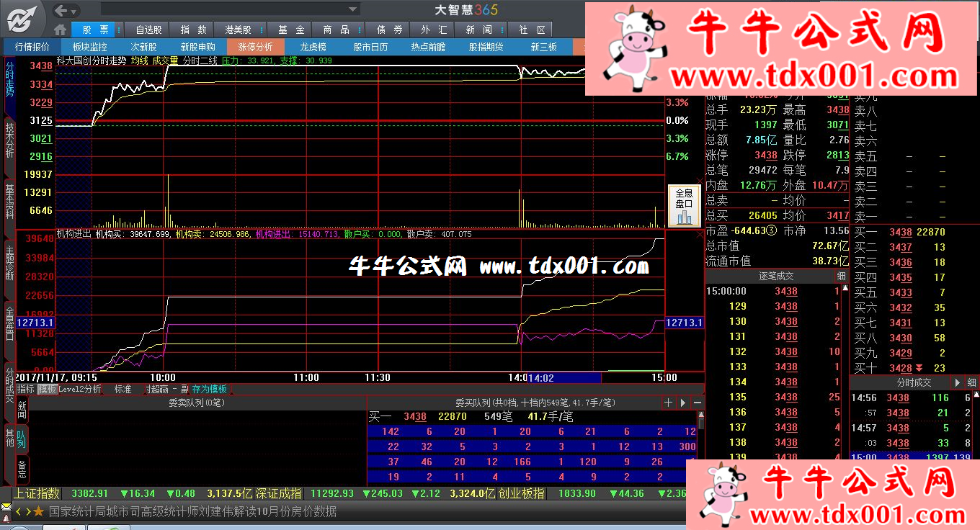Open 新股申购

coord(197,47)
